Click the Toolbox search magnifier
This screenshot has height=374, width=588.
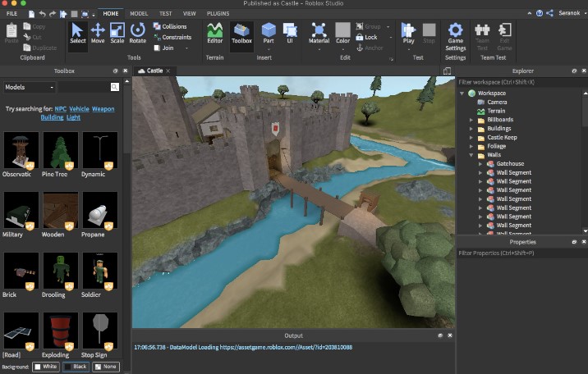pyautogui.click(x=115, y=87)
